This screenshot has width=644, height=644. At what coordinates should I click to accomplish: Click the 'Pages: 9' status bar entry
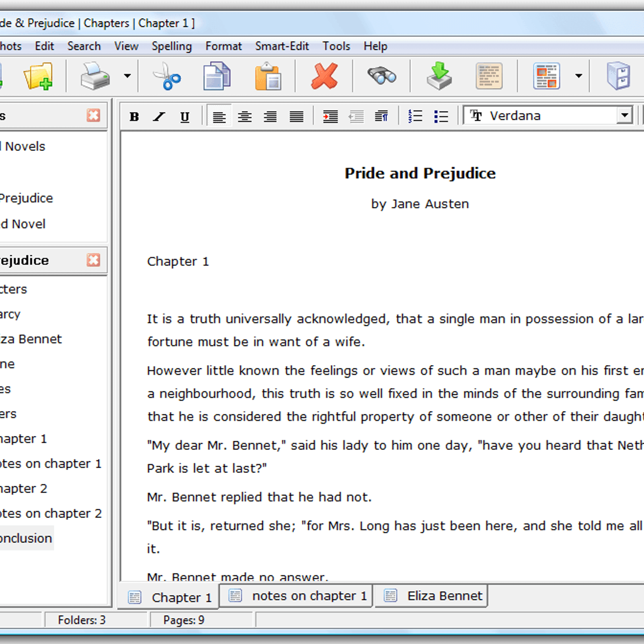click(x=184, y=620)
